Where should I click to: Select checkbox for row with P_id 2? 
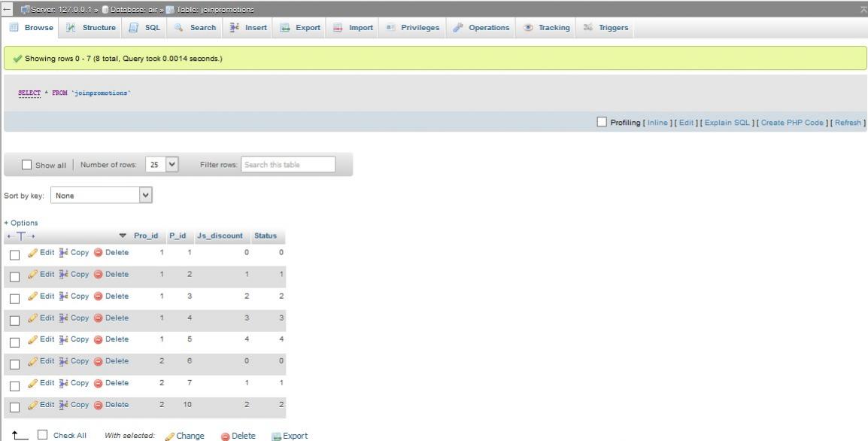[x=15, y=276]
